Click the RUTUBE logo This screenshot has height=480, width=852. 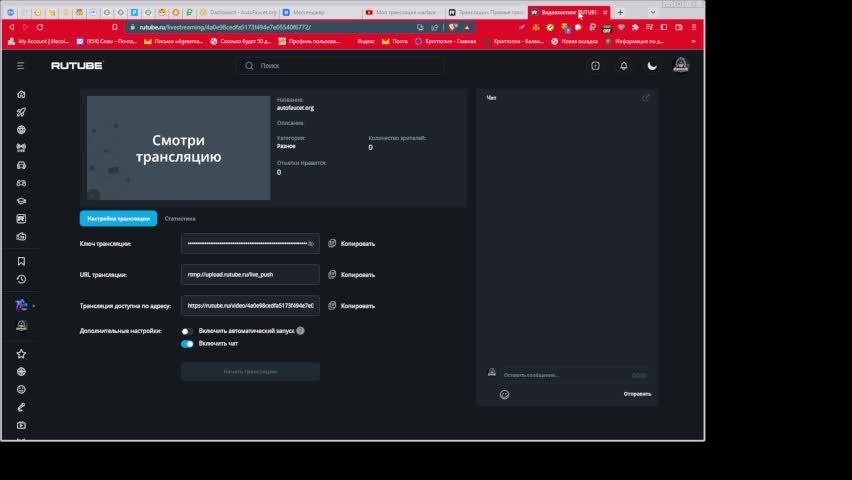pyautogui.click(x=77, y=66)
